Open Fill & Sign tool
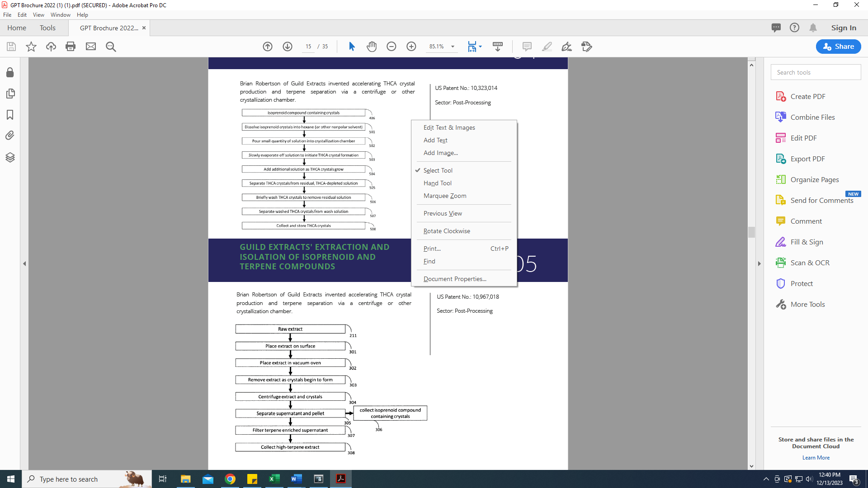This screenshot has height=488, width=868. click(x=807, y=242)
